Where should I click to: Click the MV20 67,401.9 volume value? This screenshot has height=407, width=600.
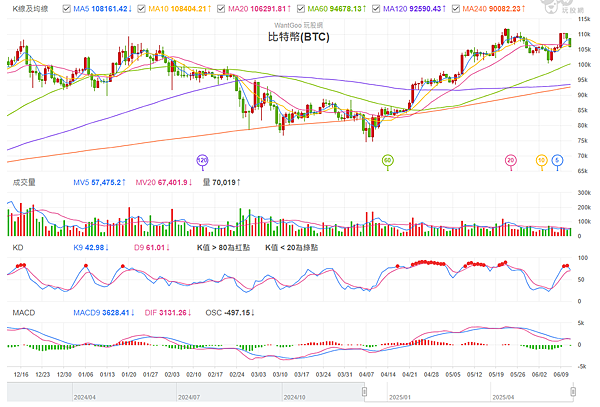[x=164, y=182]
